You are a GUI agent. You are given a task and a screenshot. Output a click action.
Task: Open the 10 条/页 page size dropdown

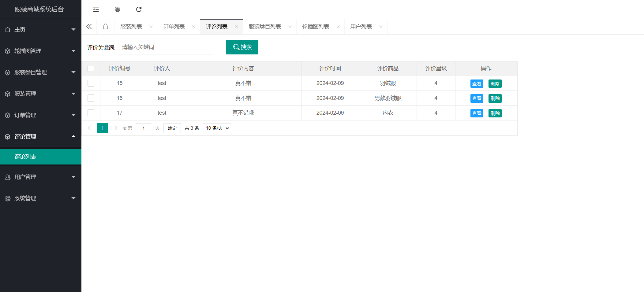[x=217, y=128]
